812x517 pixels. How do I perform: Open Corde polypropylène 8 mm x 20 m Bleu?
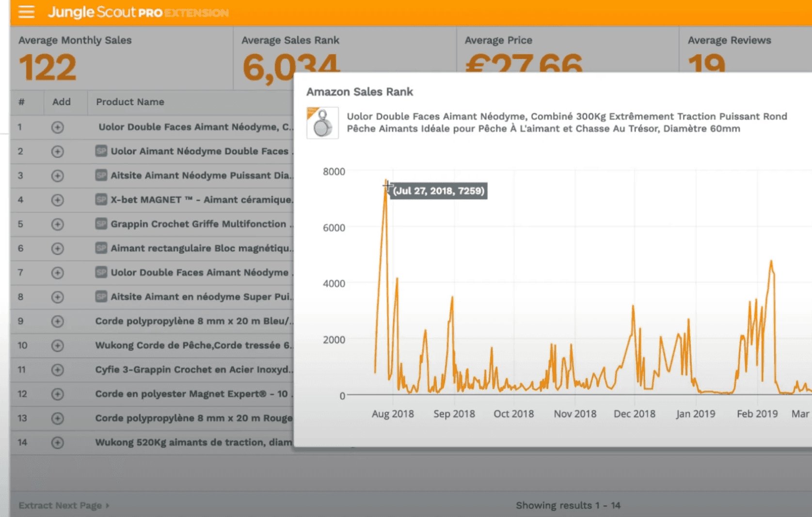click(194, 321)
